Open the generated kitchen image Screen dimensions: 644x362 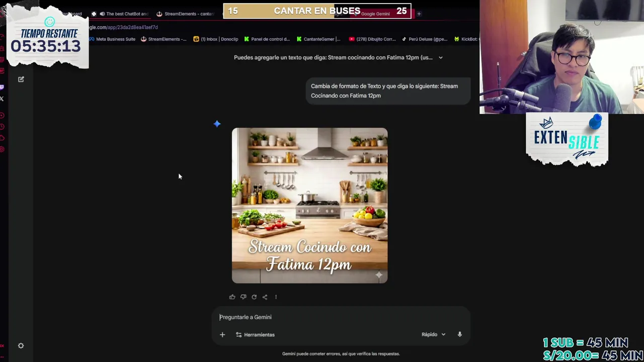tap(309, 206)
